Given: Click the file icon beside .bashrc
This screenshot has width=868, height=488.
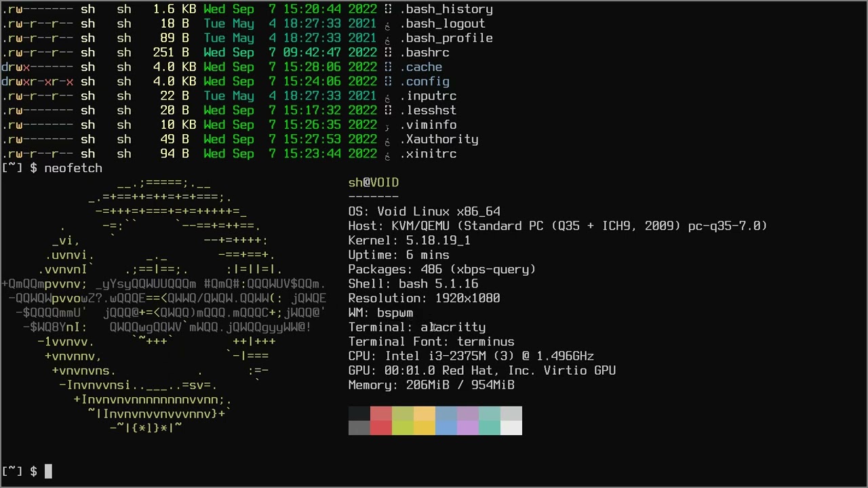Looking at the screenshot, I should 388,53.
